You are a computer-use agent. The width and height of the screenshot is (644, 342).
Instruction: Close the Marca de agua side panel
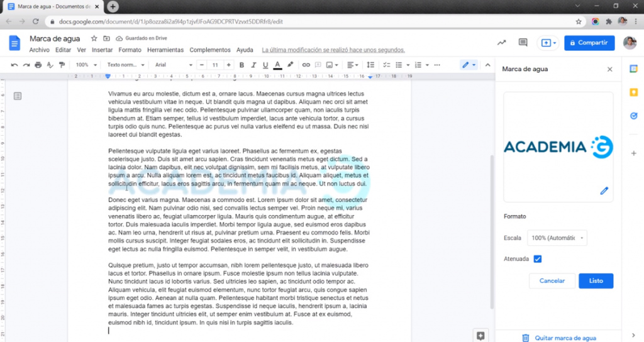pos(609,69)
